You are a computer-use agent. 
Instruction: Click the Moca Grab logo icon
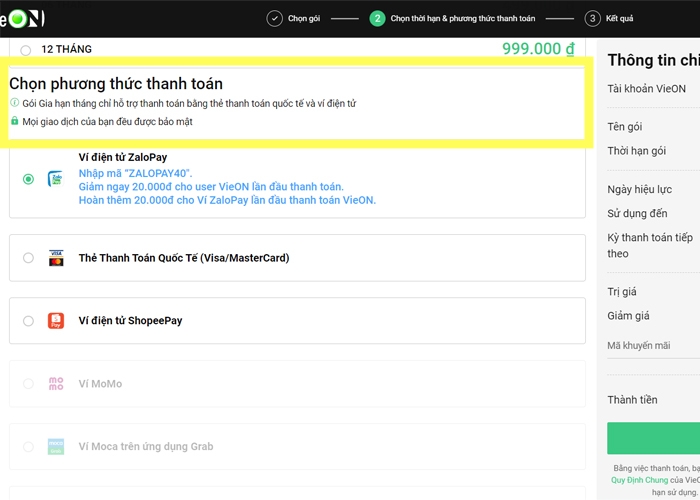56,446
